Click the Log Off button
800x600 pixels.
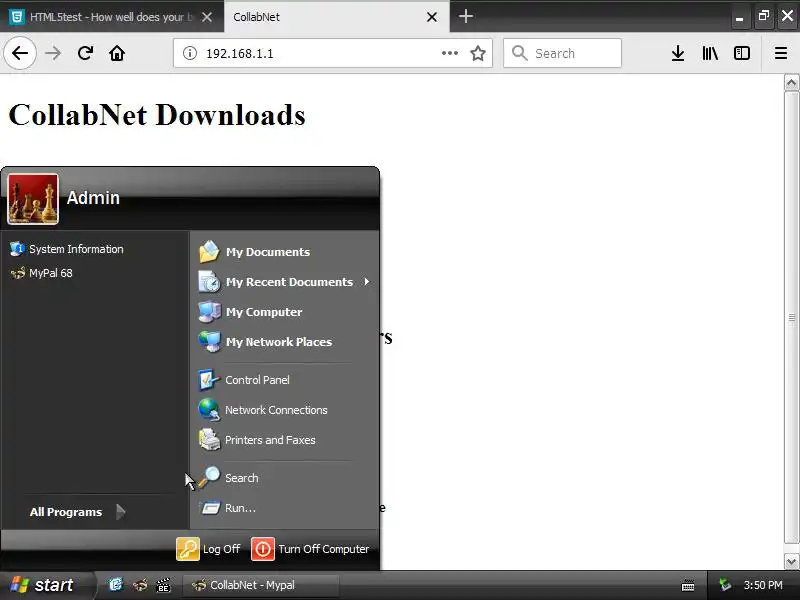[x=208, y=549]
